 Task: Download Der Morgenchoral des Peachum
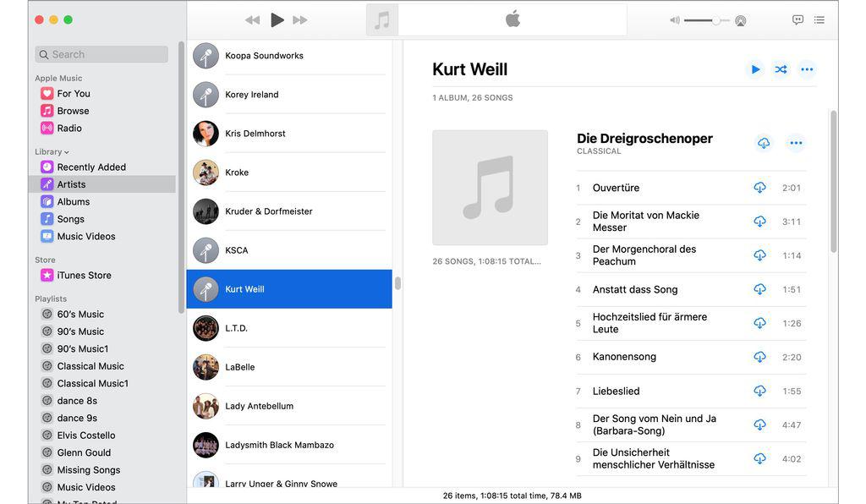coord(760,255)
